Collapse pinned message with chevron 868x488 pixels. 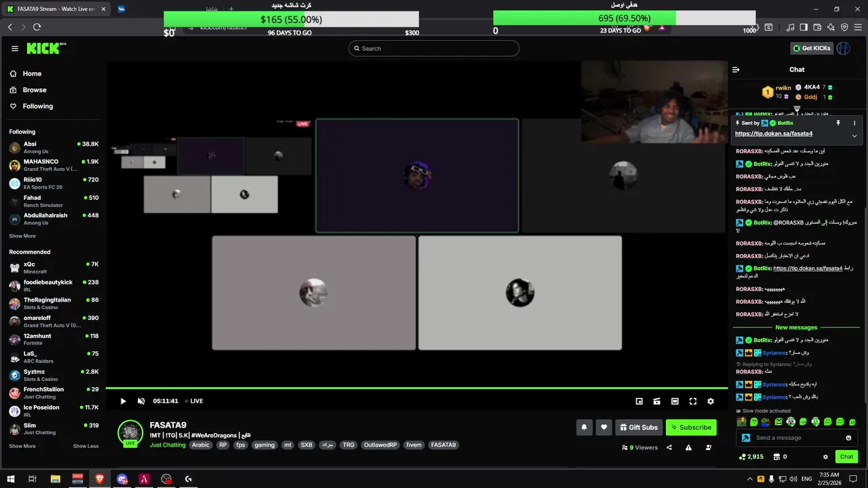854,136
